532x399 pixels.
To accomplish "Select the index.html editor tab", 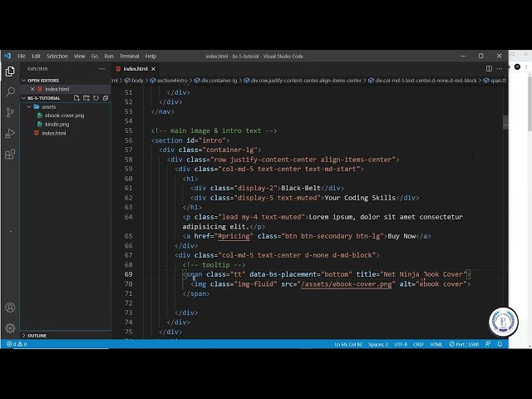I will (x=135, y=69).
